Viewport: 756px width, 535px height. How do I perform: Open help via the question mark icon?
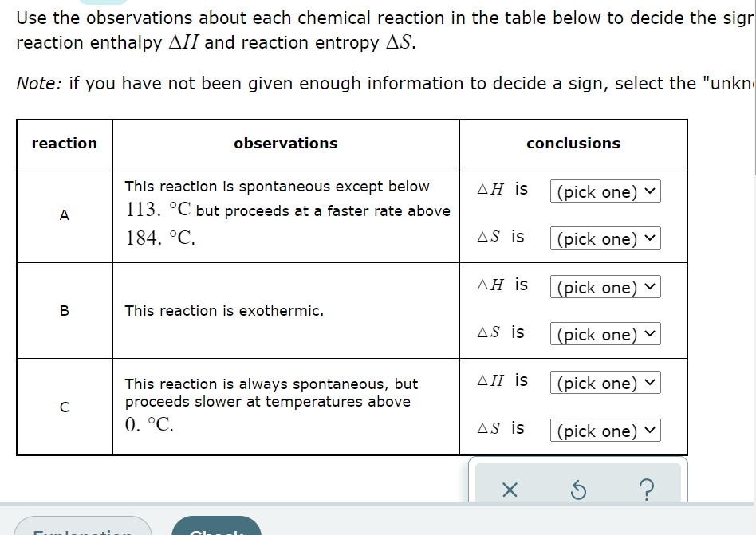tap(646, 490)
